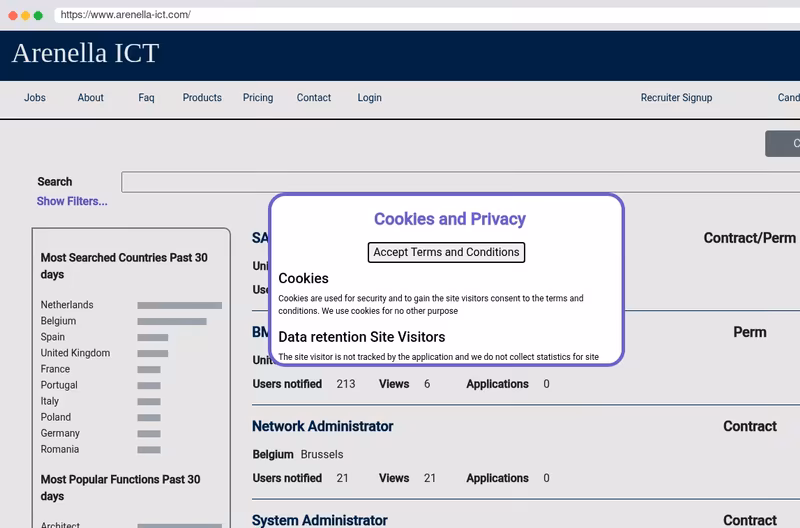Open the Products menu item
Screen dimensions: 800x528
202,97
